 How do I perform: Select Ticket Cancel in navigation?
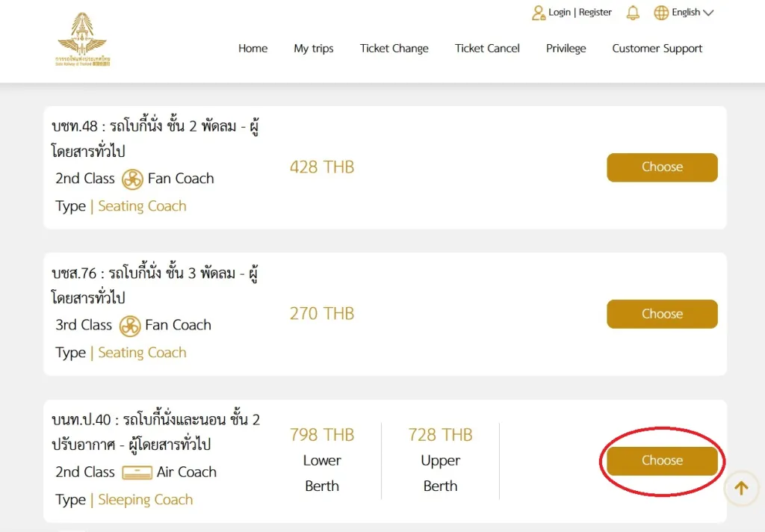(x=487, y=49)
